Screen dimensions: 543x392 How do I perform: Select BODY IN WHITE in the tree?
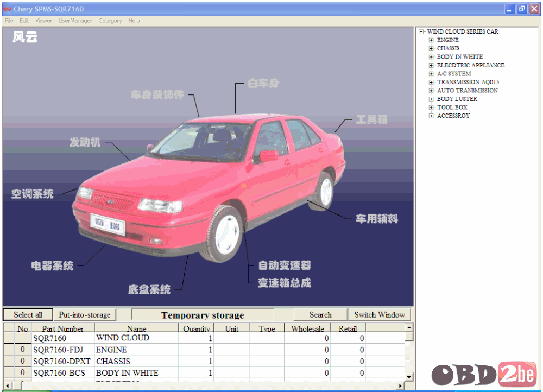[x=460, y=57]
